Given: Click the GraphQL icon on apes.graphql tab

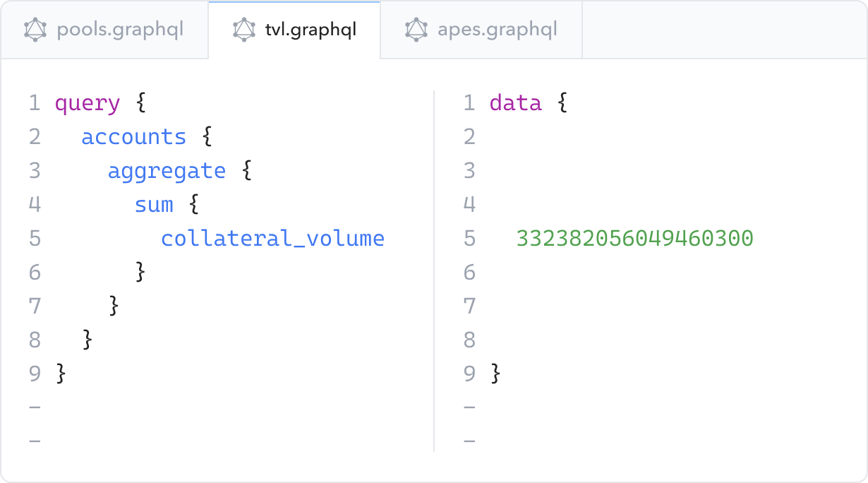Looking at the screenshot, I should [x=415, y=30].
